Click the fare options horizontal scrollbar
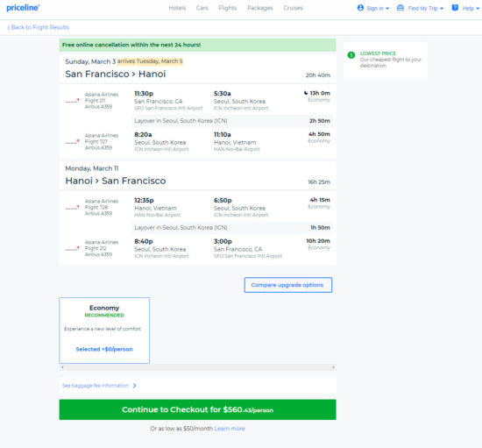Screen dimensions: 482x448 (x=198, y=367)
